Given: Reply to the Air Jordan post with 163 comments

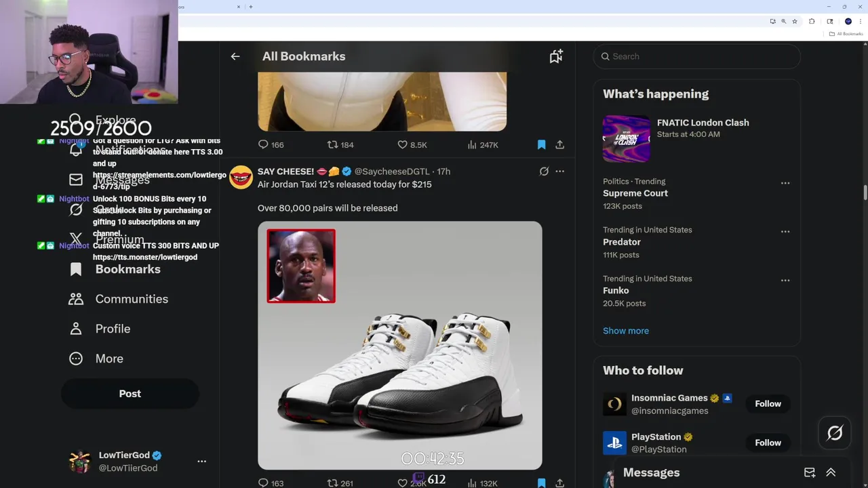Looking at the screenshot, I should (271, 483).
